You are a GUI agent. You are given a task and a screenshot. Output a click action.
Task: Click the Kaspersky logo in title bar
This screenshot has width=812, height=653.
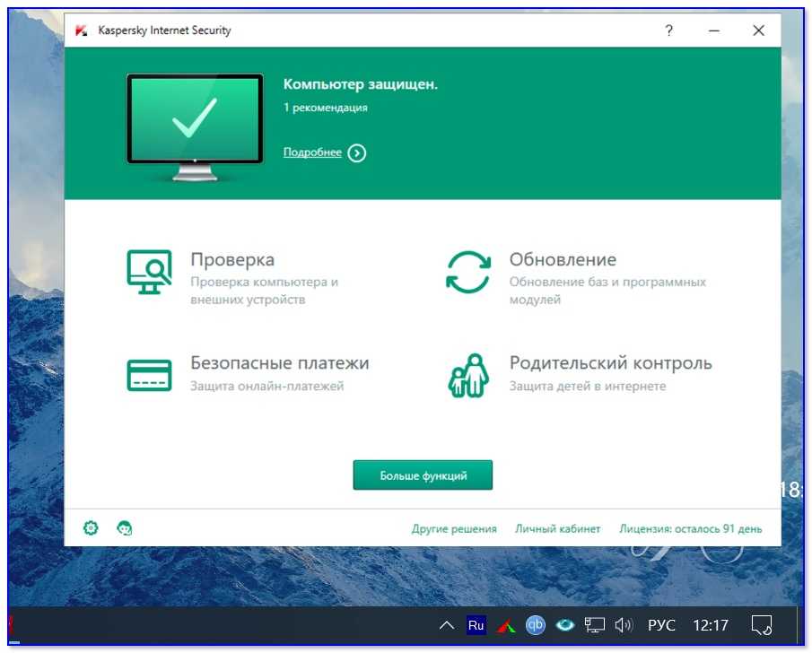click(x=82, y=30)
